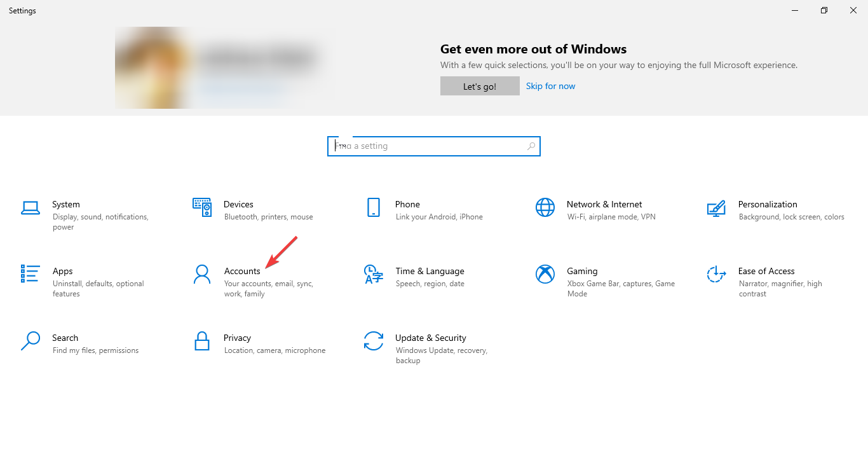Click the Phone category title
The width and height of the screenshot is (868, 463).
(407, 204)
